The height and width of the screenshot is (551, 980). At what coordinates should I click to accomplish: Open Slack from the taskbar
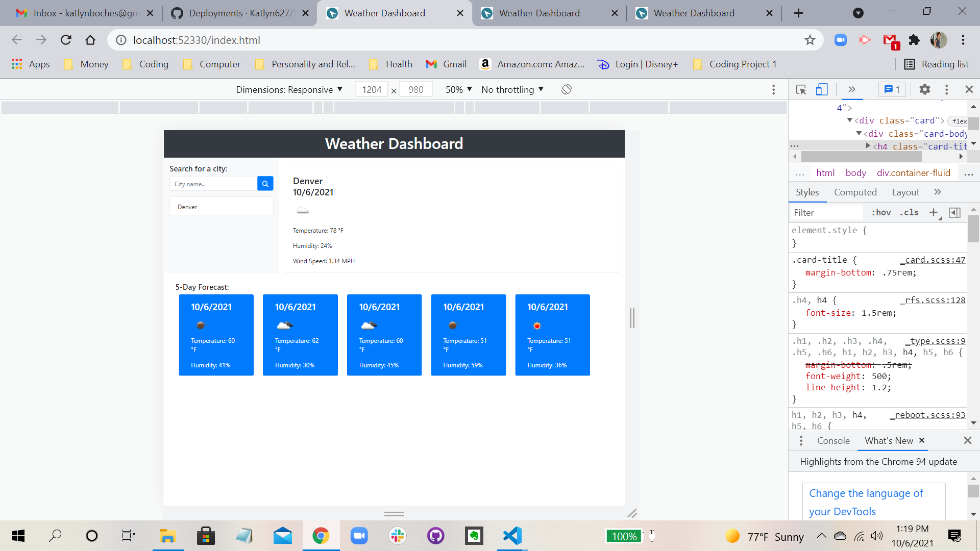[397, 536]
